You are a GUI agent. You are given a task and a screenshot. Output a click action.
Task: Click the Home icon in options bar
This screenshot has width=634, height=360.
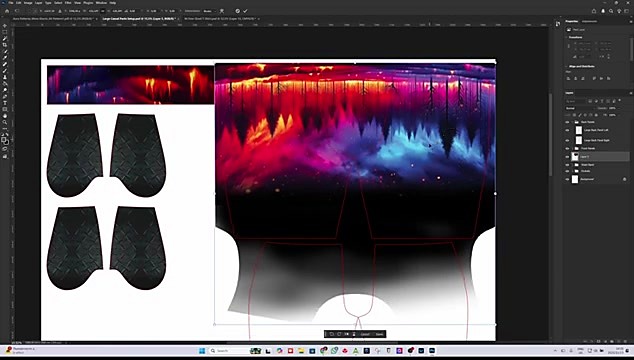tap(7, 11)
